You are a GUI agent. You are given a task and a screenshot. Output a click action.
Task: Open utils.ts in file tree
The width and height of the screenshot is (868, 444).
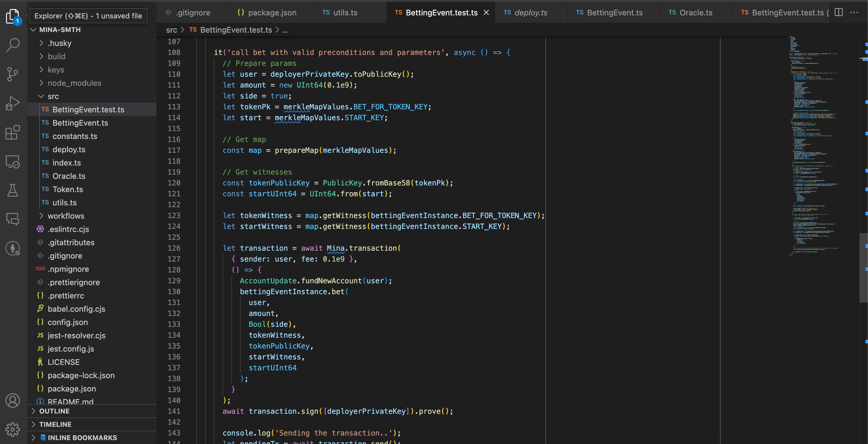coord(92,203)
